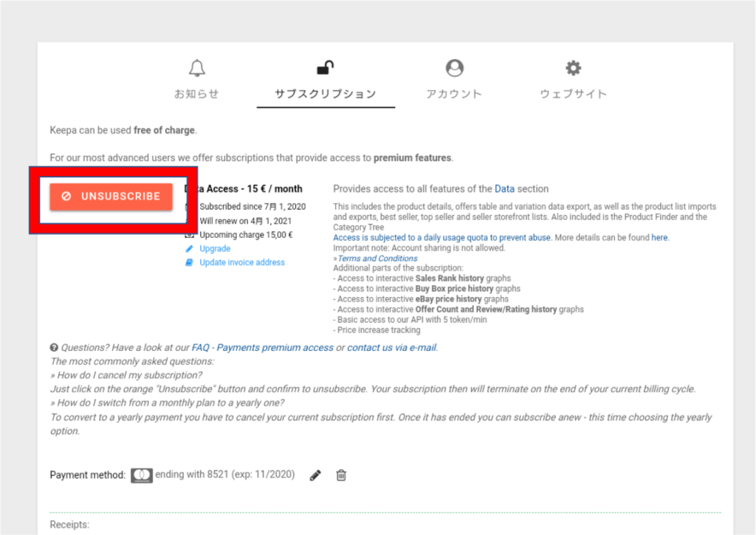Viewport: 756px width, 535px height.
Task: Click 'Additional parts of the subscription:' text
Action: click(x=398, y=267)
